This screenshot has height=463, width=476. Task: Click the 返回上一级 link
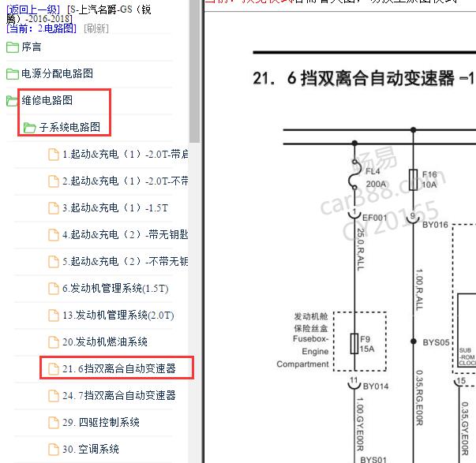[33, 9]
